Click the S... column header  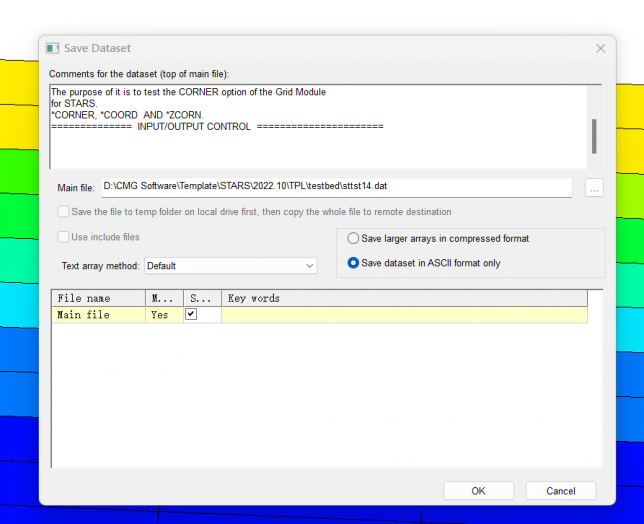click(x=201, y=298)
